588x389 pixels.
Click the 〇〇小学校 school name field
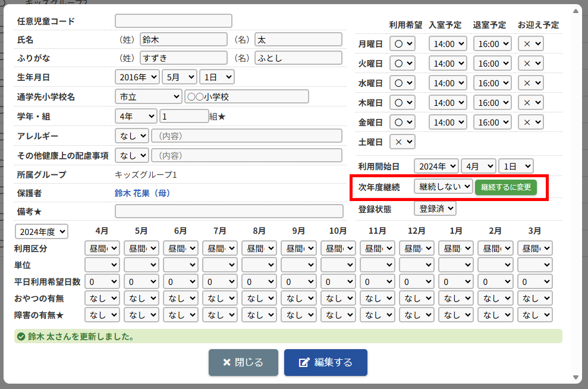coord(246,96)
